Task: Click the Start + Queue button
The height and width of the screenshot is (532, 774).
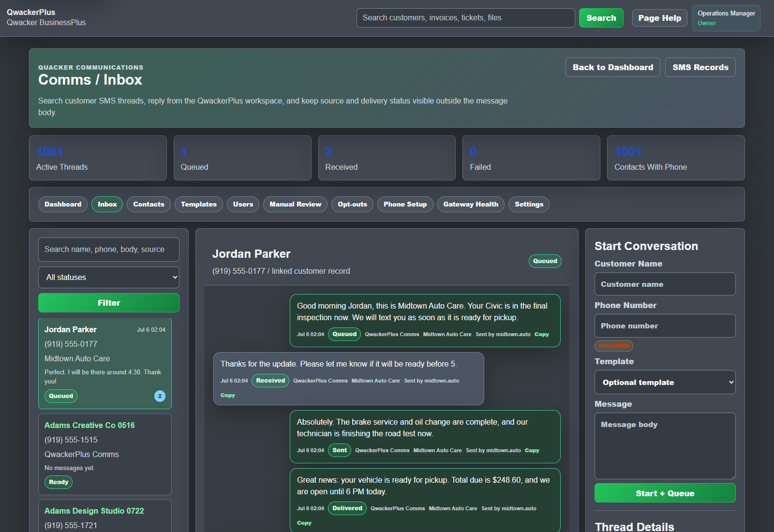Action: point(665,493)
